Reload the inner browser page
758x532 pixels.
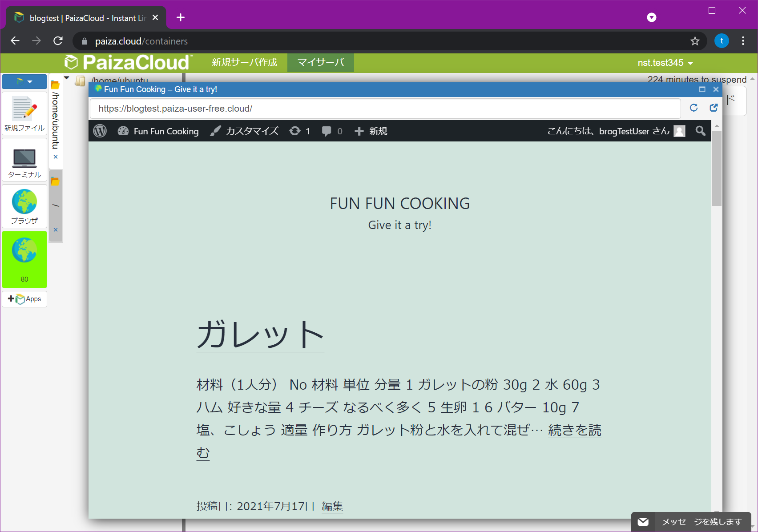[693, 108]
